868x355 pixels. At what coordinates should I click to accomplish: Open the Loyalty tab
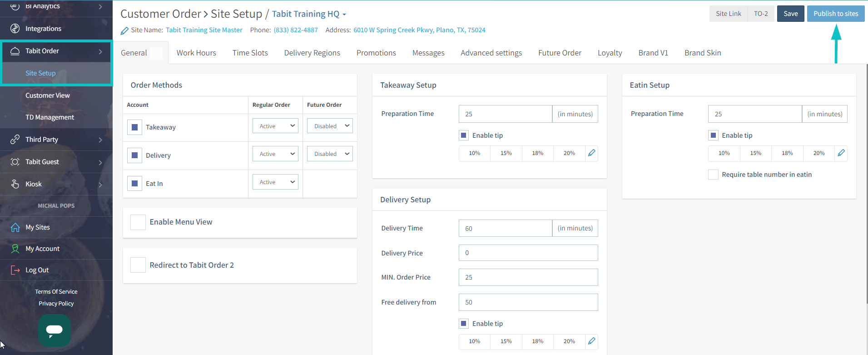(x=610, y=53)
